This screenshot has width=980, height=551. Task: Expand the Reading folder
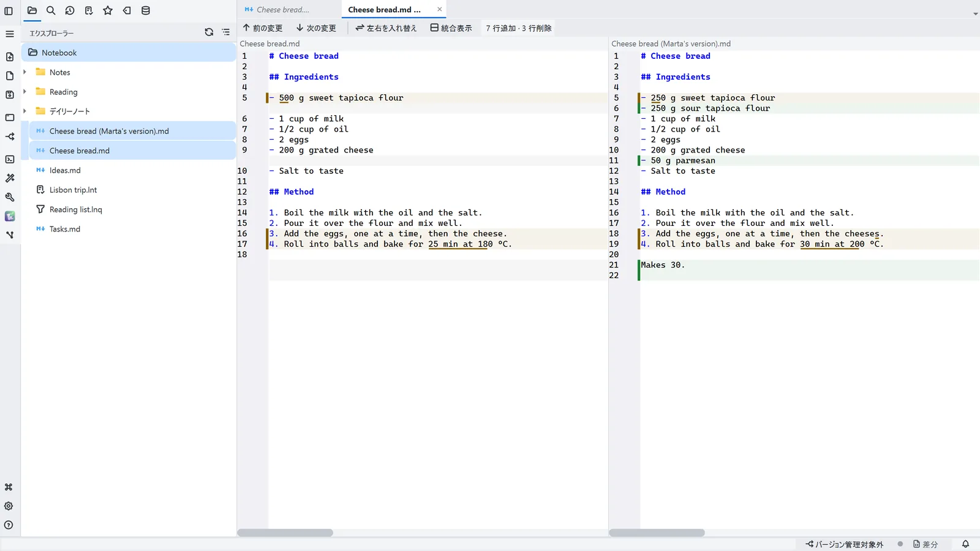24,92
